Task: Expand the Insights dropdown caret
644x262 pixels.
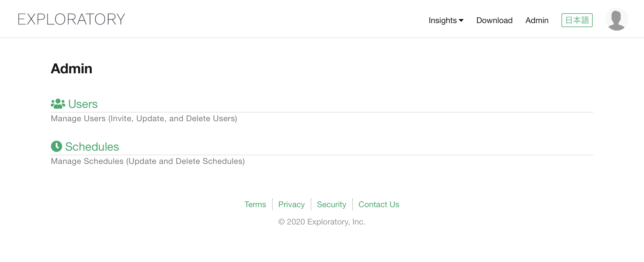Action: click(461, 20)
